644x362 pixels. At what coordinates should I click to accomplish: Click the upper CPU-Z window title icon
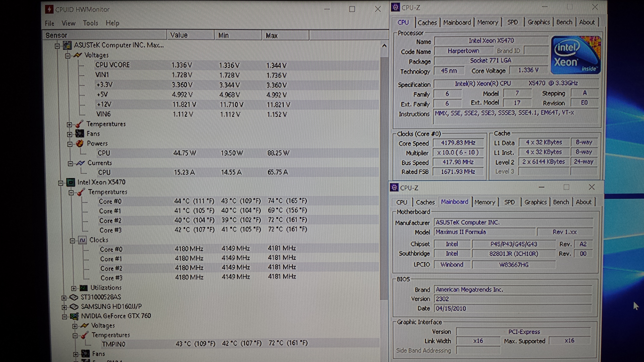395,7
